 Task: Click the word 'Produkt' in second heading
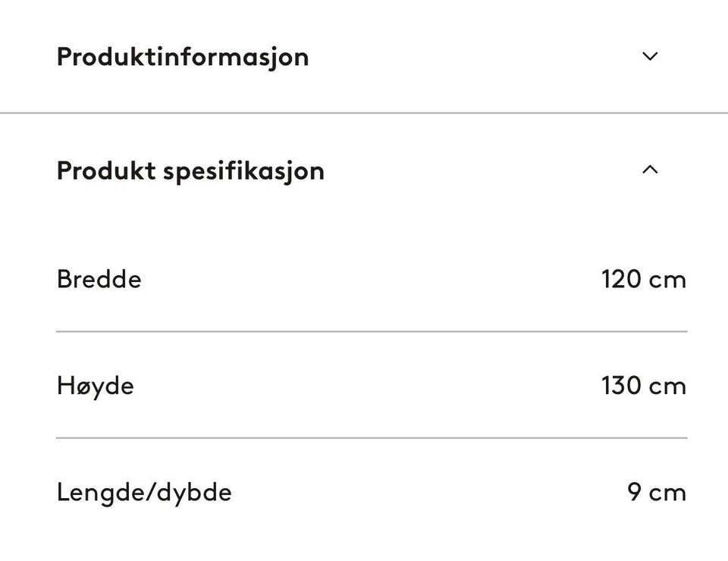pos(105,171)
